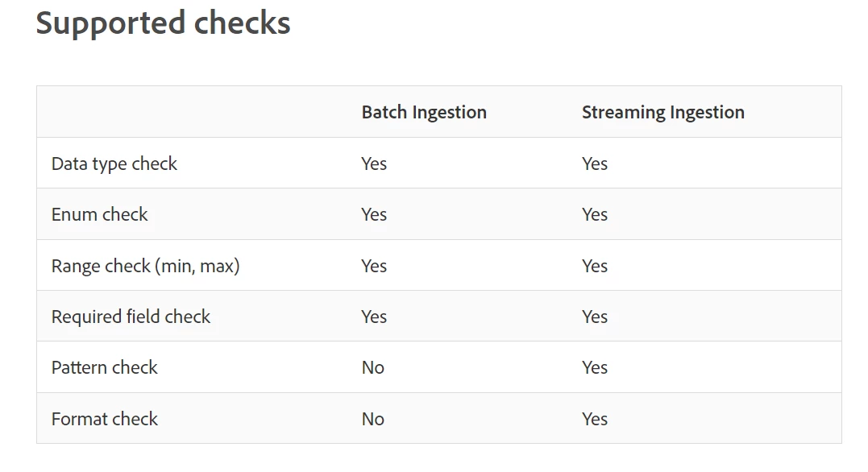The width and height of the screenshot is (868, 472).
Task: Click Batch Yes for Enum check
Action: pyautogui.click(x=374, y=214)
